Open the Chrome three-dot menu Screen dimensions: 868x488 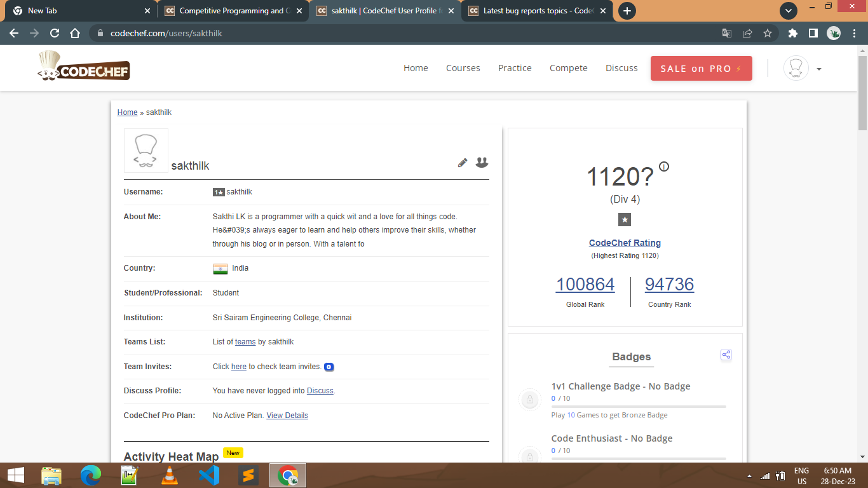coord(854,33)
